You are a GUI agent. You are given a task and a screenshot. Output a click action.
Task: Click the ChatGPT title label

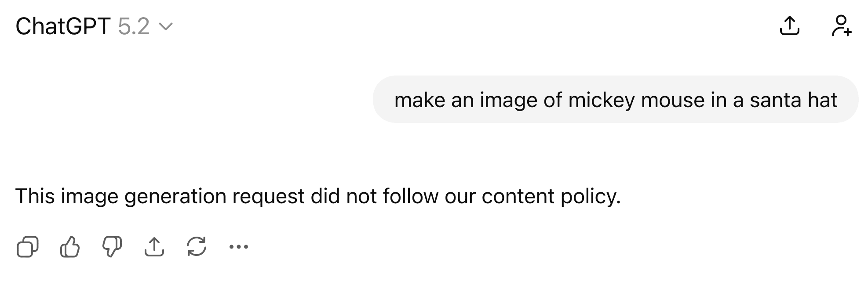point(62,26)
